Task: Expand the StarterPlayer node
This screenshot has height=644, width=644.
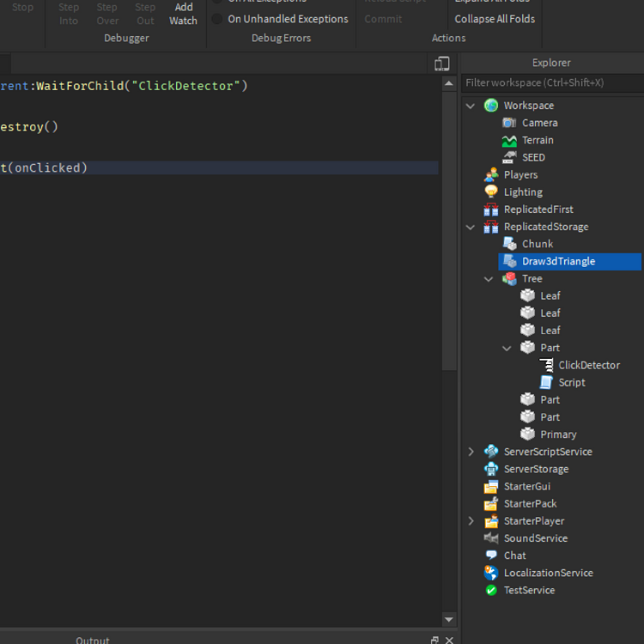Action: [471, 521]
